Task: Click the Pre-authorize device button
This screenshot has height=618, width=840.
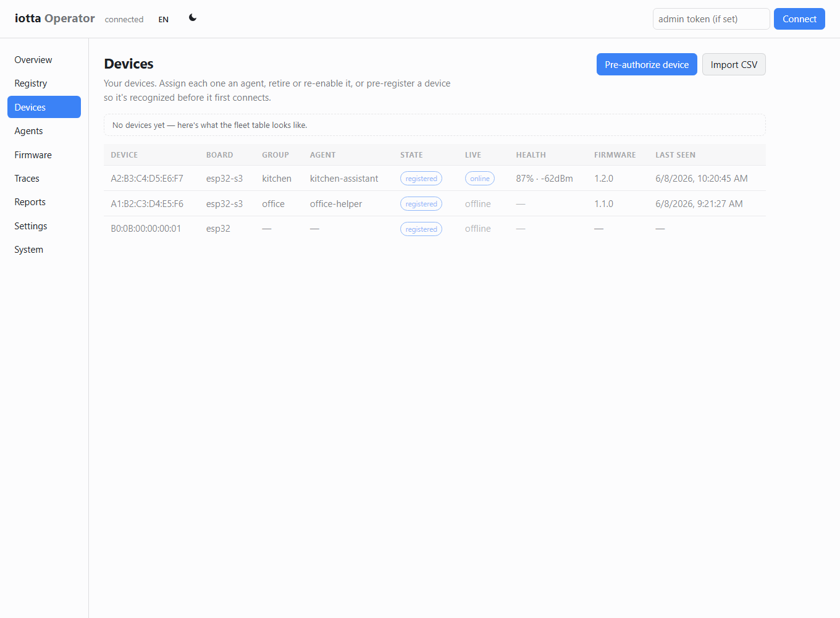Action: coord(647,64)
